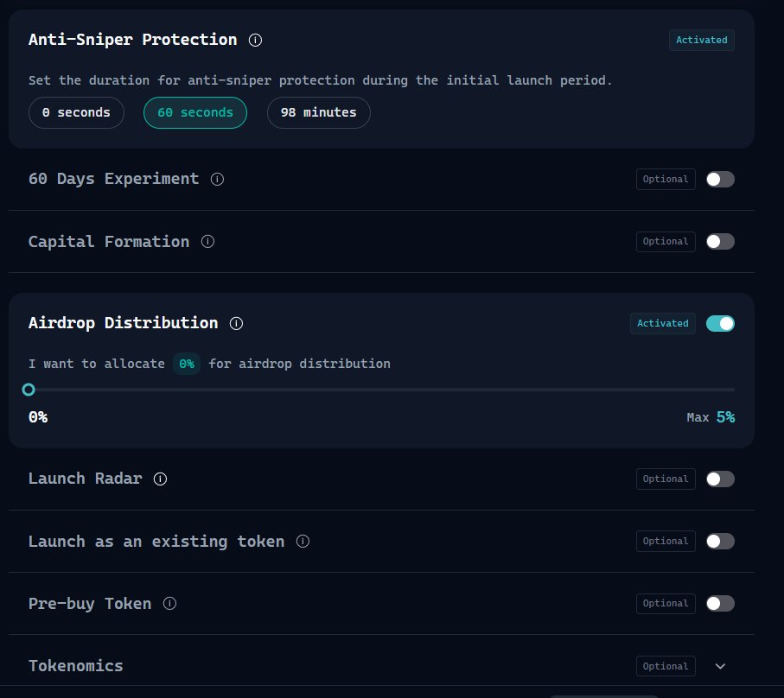
Task: Turn on Capital Formation switch
Action: tap(720, 242)
